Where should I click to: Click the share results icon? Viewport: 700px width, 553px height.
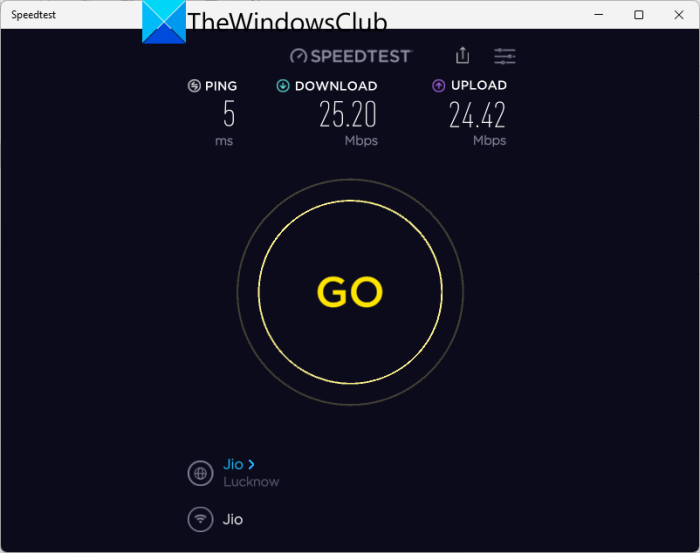pyautogui.click(x=462, y=56)
